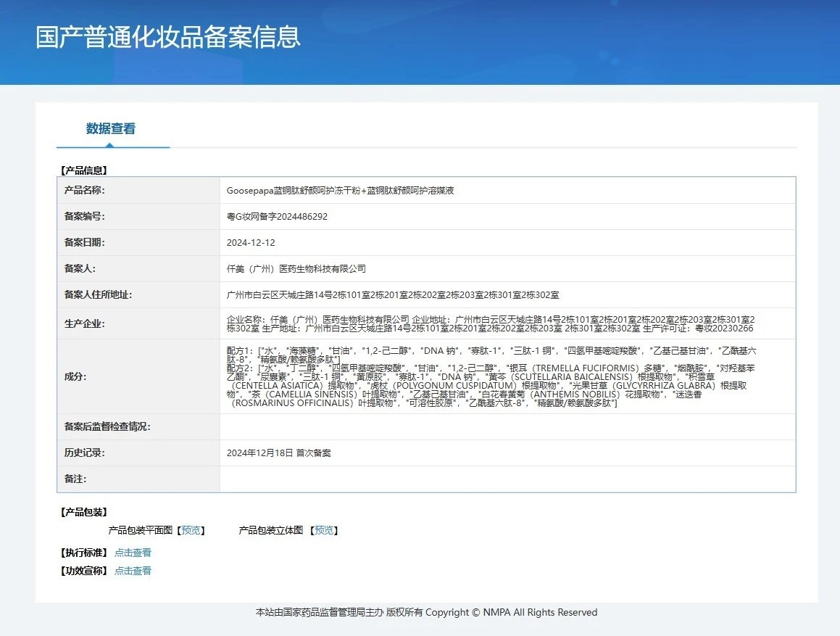Select the 备案人住所地址 label
Viewport: 840px width, 636px height.
[98, 294]
